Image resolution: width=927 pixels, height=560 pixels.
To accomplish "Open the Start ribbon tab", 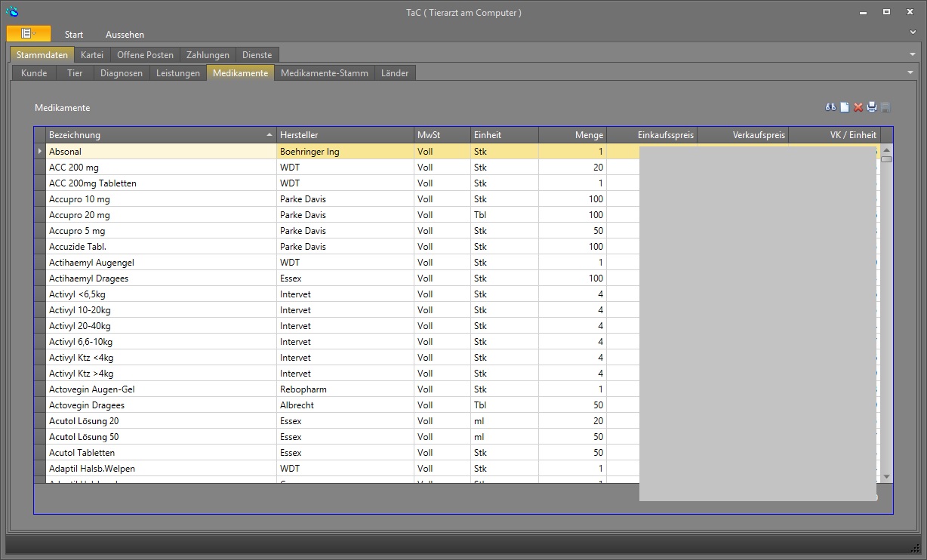I will (x=74, y=35).
